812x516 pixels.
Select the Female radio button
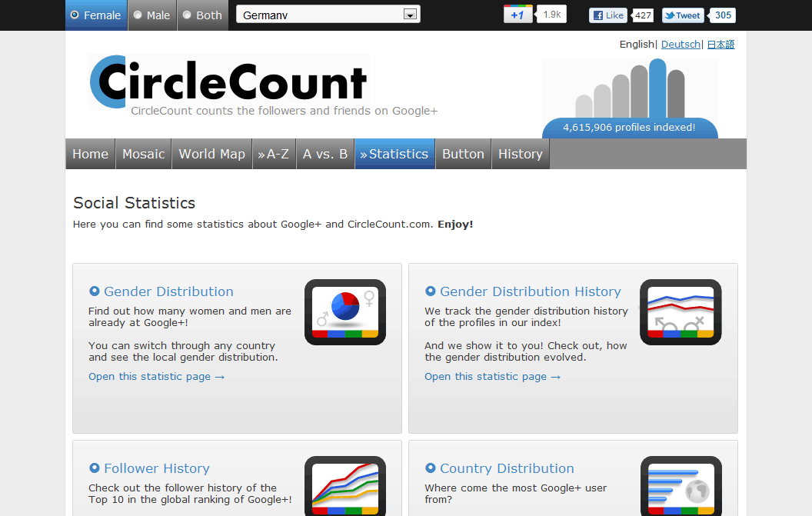point(75,15)
